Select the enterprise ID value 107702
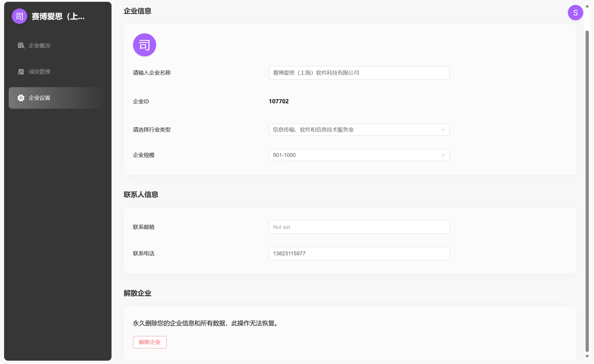The image size is (594, 364). (x=279, y=101)
